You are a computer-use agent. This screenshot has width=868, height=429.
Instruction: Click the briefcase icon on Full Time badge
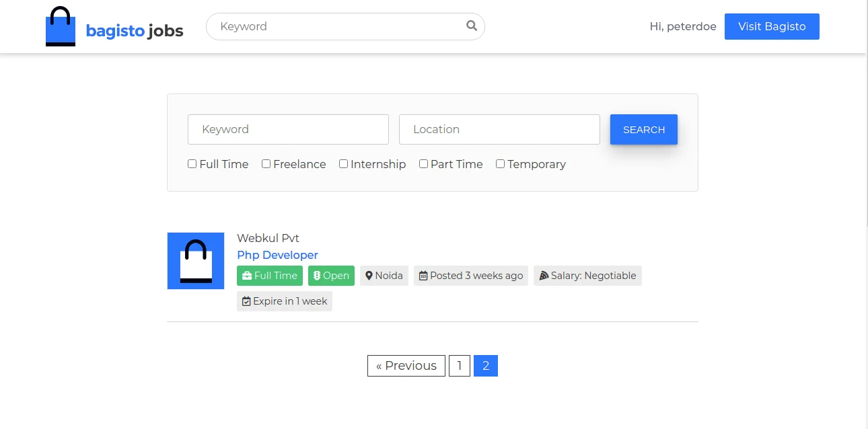(x=248, y=275)
